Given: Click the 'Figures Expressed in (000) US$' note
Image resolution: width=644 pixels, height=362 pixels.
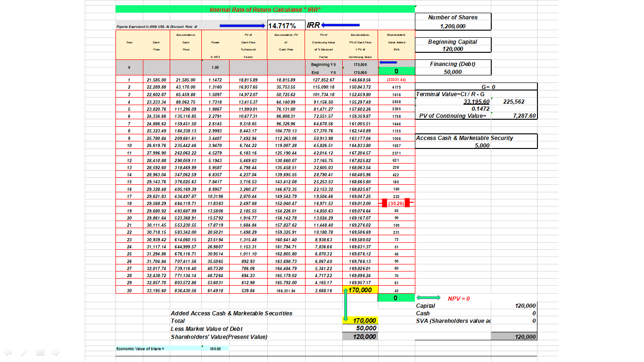Looking at the screenshot, I should [x=157, y=27].
